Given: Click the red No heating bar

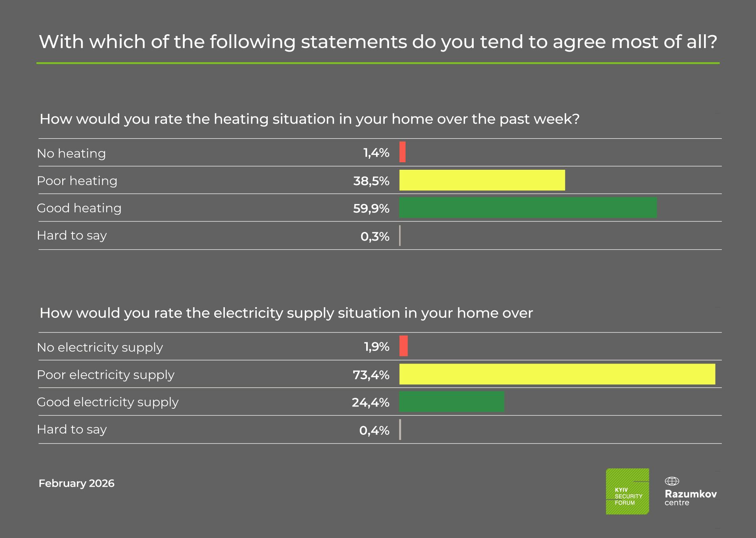Looking at the screenshot, I should 402,152.
